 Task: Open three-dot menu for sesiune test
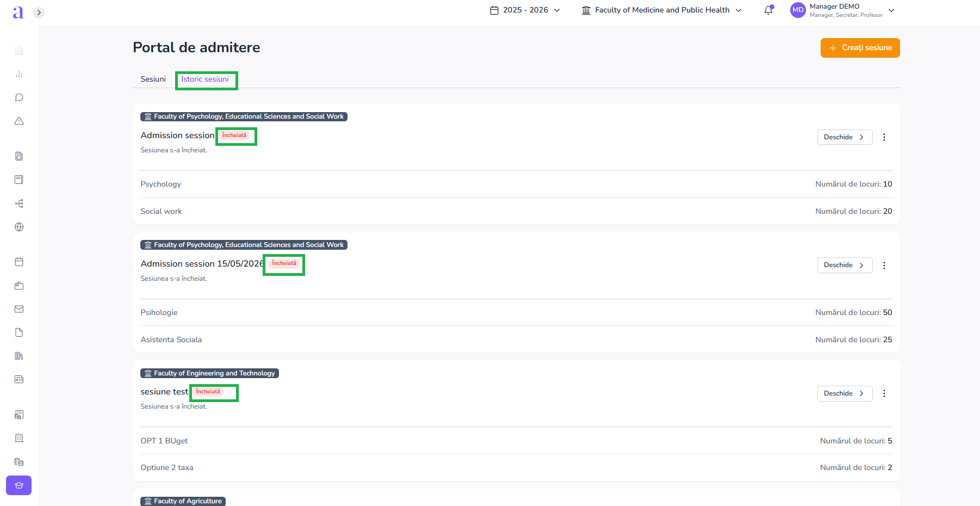(x=884, y=393)
